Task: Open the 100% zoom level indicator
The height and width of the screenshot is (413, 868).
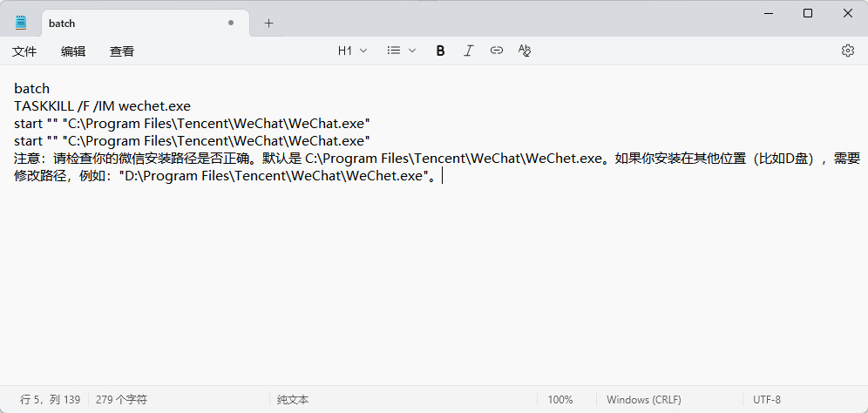Action: pyautogui.click(x=560, y=400)
